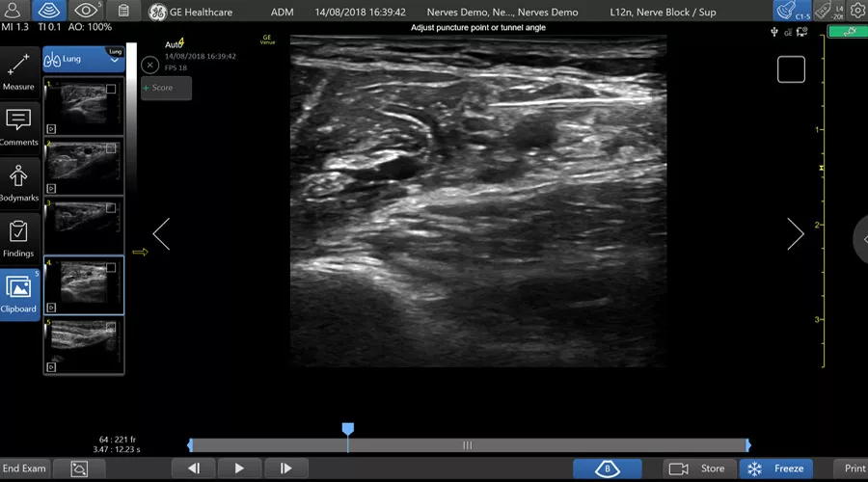Go to the previous image with left chevron

(x=162, y=234)
